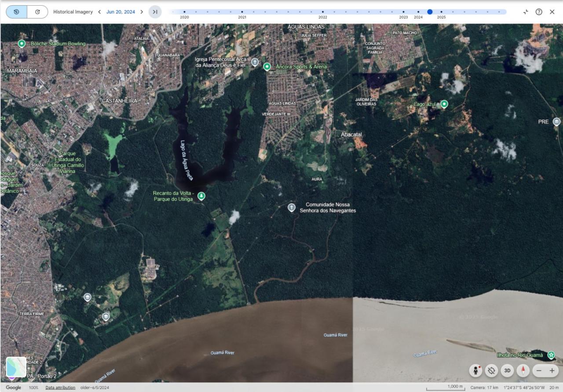
Task: Zoom out with the minus button
Action: pos(539,370)
